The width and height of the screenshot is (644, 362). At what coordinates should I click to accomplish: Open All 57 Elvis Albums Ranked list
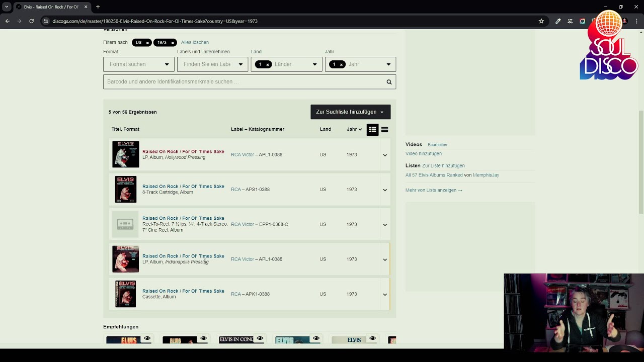pyautogui.click(x=434, y=175)
